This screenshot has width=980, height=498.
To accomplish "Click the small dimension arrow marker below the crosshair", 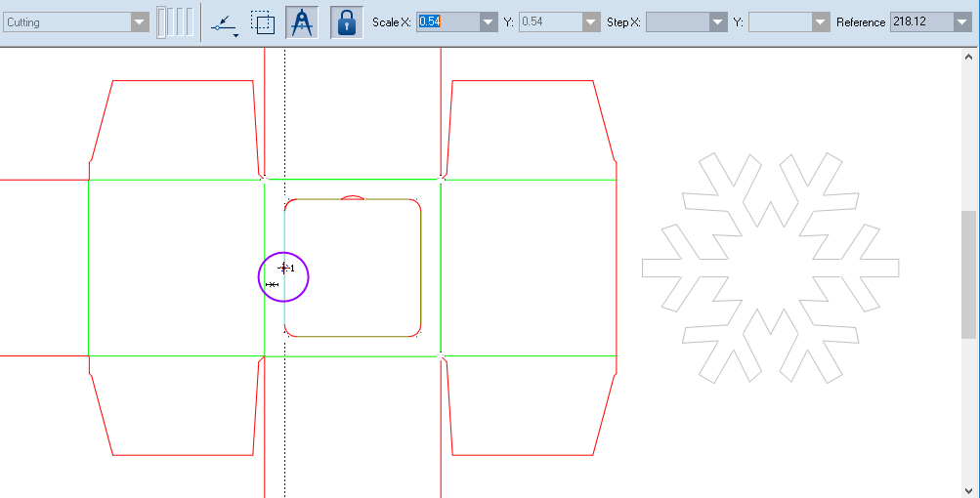I will pyautogui.click(x=272, y=284).
